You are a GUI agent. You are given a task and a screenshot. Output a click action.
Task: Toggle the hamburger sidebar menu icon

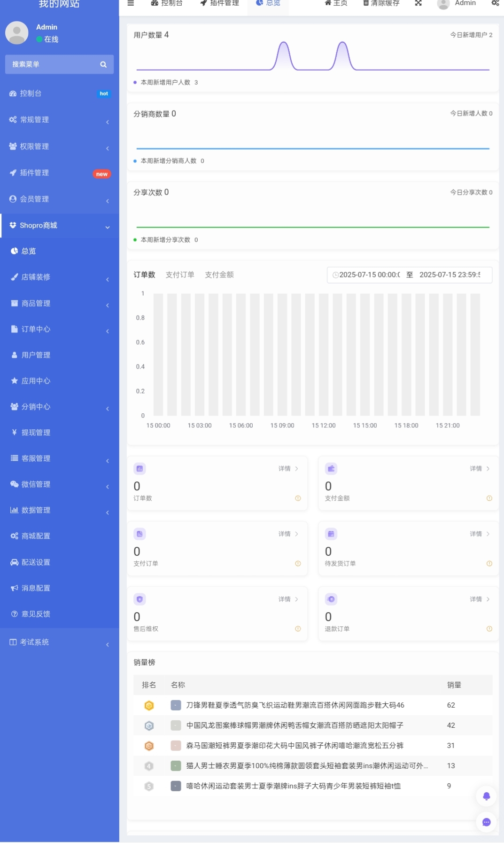pyautogui.click(x=131, y=3)
